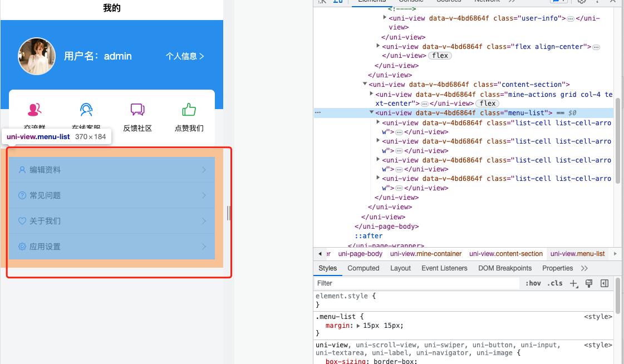Select the 编辑资料 list item

[x=111, y=170]
